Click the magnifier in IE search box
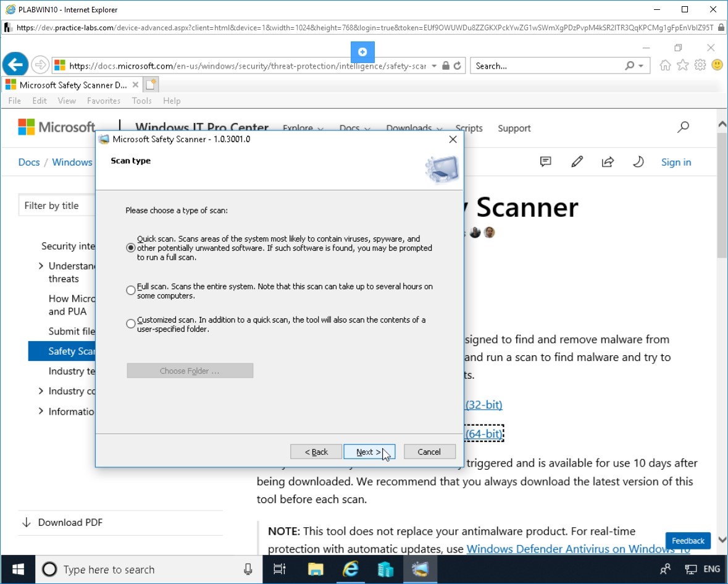728x584 pixels. (x=630, y=66)
